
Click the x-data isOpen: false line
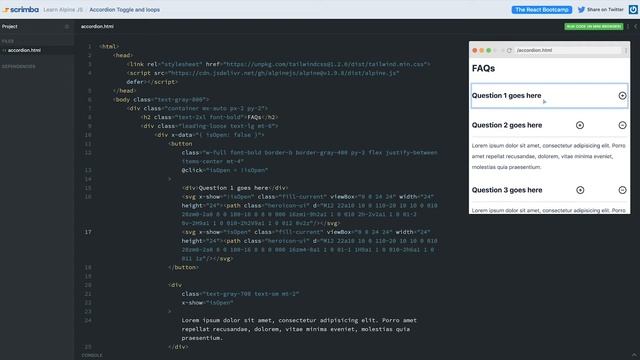click(x=209, y=135)
